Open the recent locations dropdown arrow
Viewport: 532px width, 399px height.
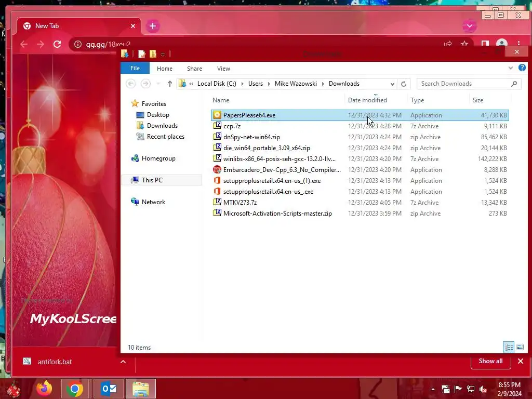[x=158, y=84]
